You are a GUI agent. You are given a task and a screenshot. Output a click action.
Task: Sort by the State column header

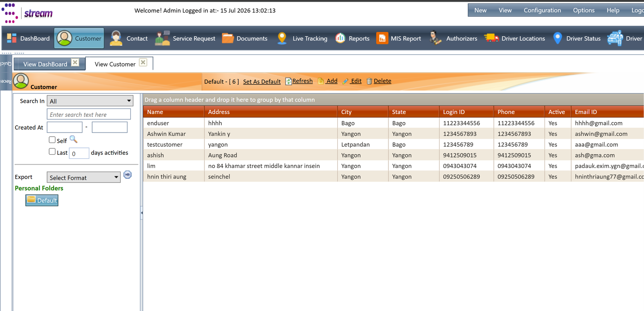coord(414,112)
